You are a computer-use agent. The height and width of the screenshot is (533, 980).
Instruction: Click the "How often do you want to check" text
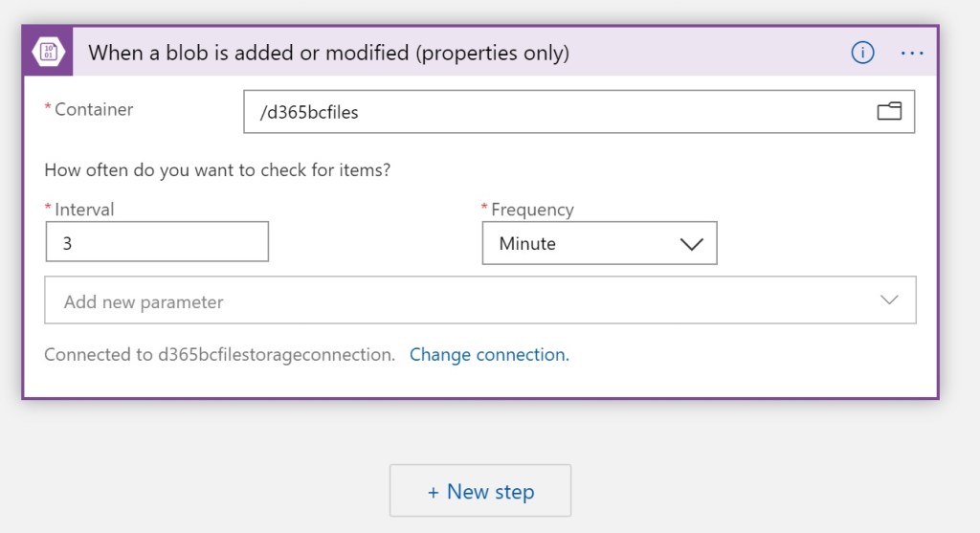[x=217, y=170]
